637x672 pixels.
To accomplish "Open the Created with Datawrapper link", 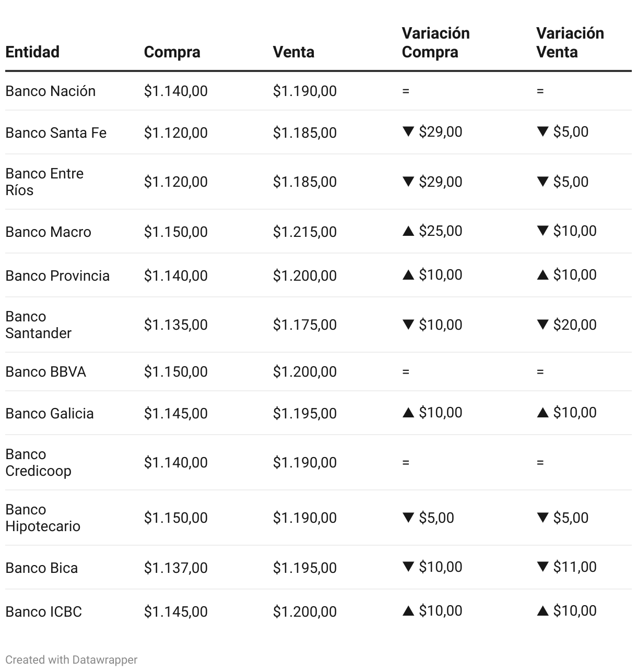I will coord(72,659).
